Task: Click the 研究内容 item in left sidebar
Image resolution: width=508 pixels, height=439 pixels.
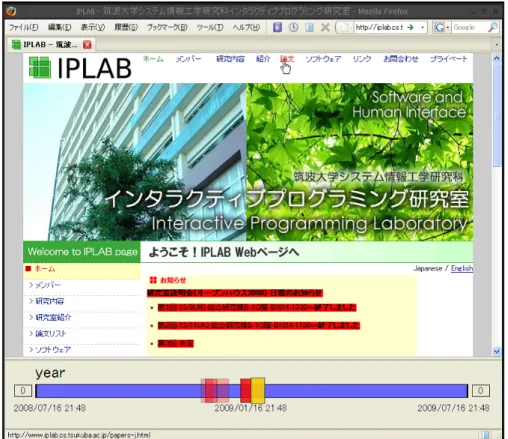Action: tap(50, 301)
